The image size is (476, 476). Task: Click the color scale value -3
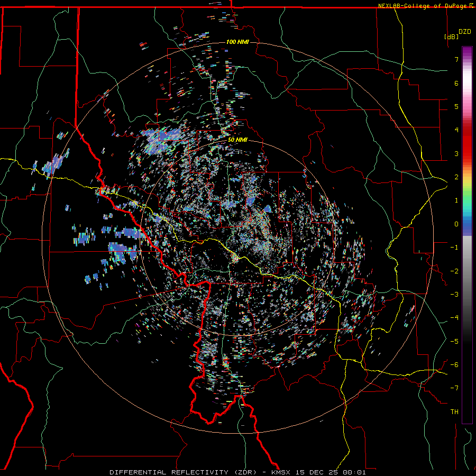point(454,294)
